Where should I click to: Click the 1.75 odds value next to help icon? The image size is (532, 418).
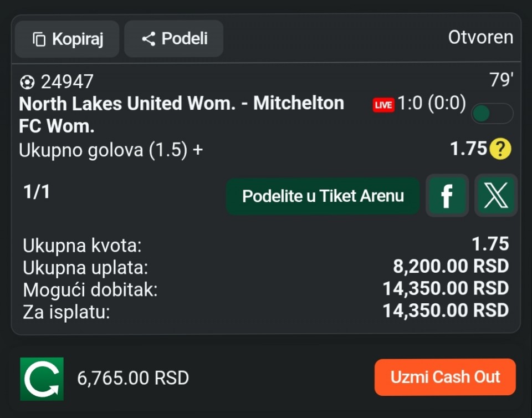click(x=468, y=149)
